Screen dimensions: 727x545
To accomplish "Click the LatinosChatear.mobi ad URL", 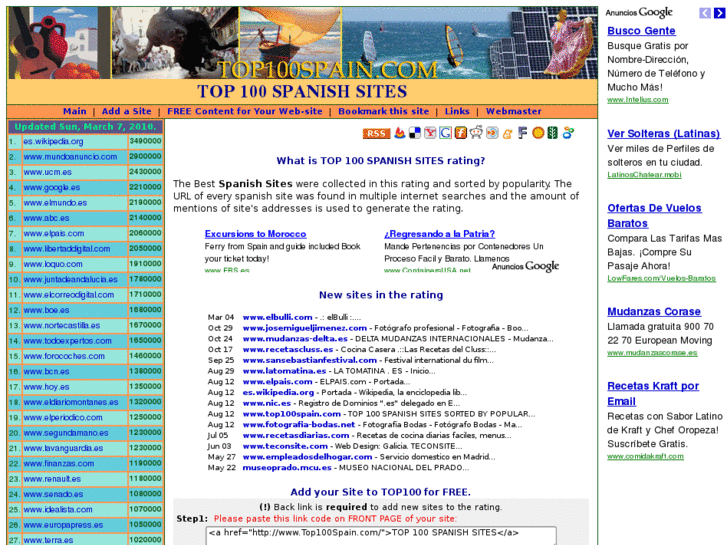I will pos(644,175).
